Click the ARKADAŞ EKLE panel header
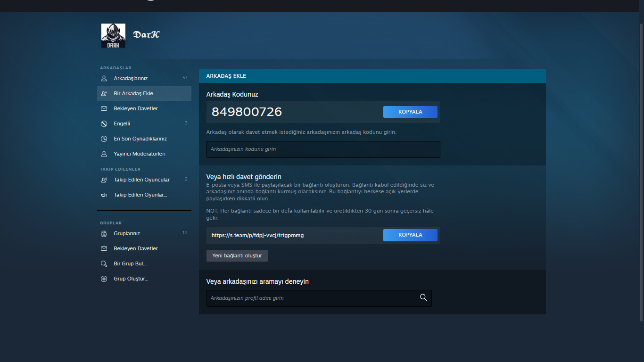This screenshot has height=362, width=644. 372,76
